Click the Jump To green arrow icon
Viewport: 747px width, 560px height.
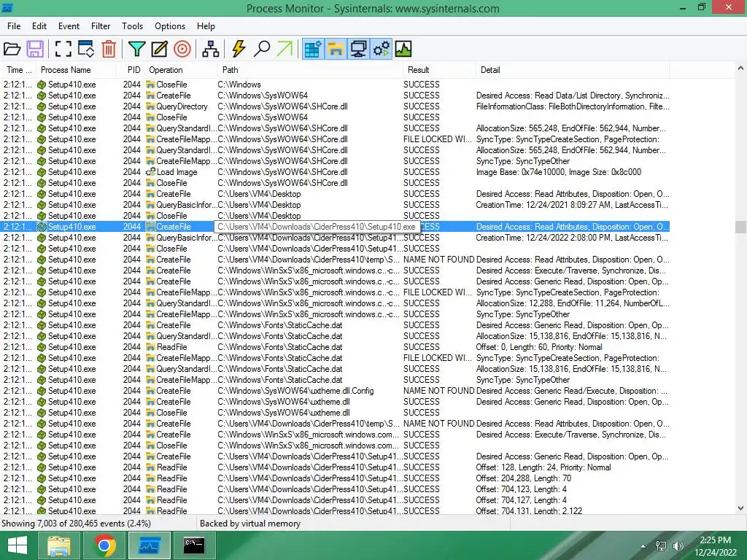tap(285, 49)
